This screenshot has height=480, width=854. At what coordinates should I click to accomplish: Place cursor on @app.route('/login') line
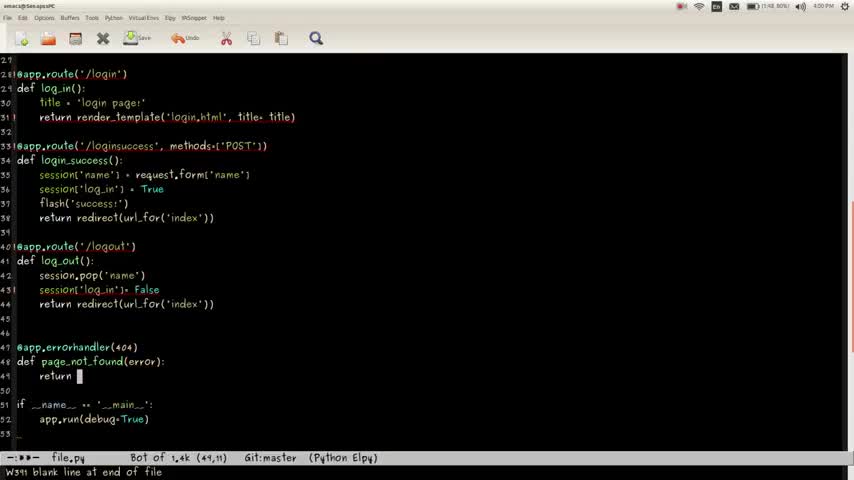click(72, 74)
